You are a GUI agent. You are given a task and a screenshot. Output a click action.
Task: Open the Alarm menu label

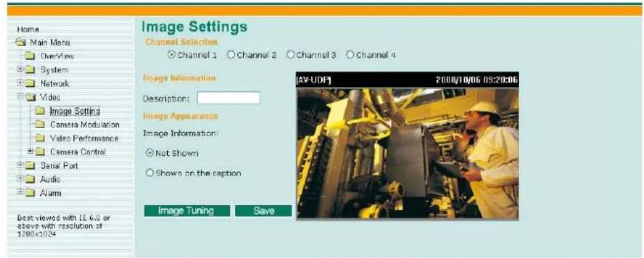point(50,193)
